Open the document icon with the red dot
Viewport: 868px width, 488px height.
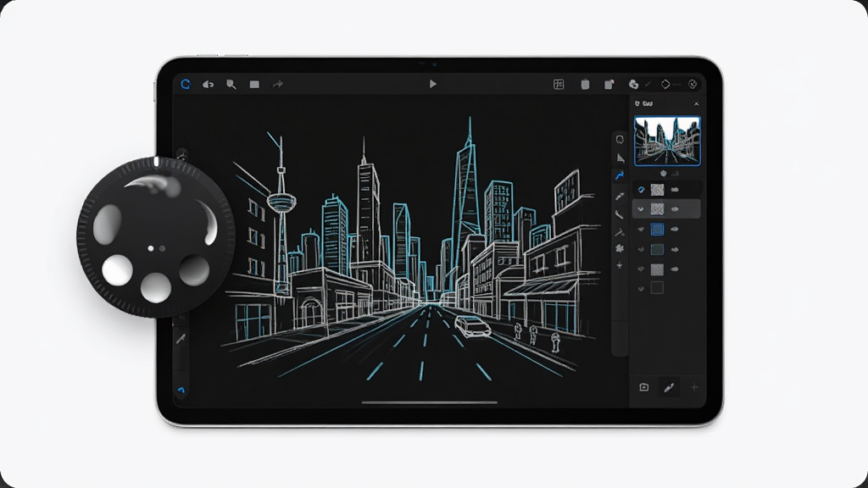click(x=609, y=84)
